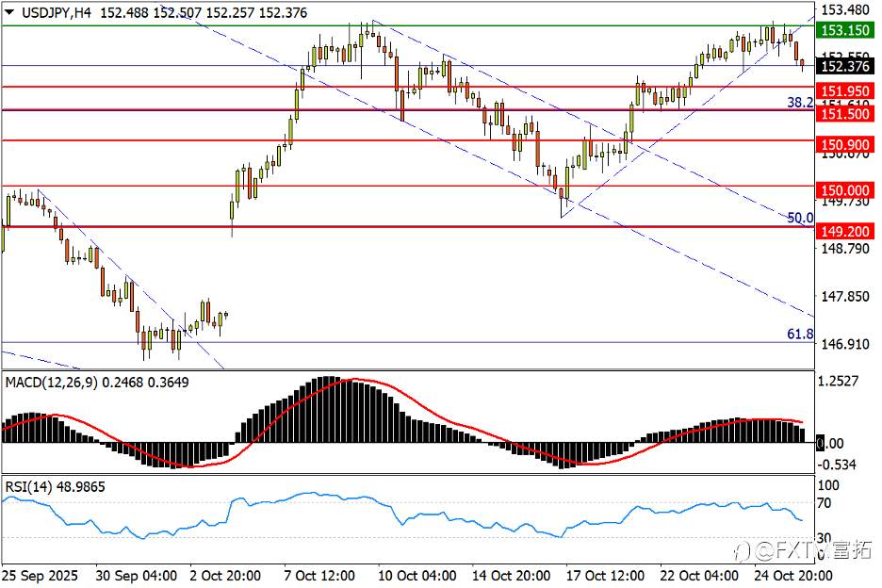882x588 pixels.
Task: Select the 61.8 Fibonacci level label
Action: click(x=800, y=335)
